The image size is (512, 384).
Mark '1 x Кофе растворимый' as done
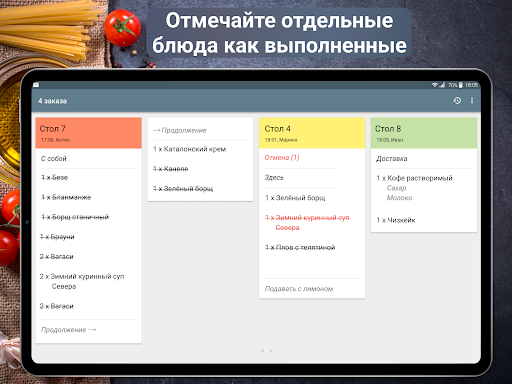[414, 178]
